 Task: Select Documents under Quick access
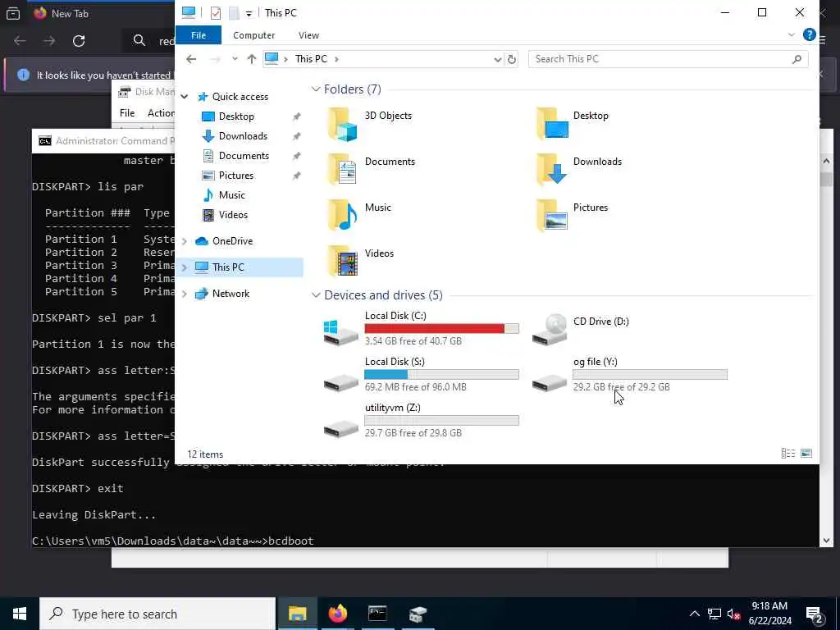pos(244,156)
